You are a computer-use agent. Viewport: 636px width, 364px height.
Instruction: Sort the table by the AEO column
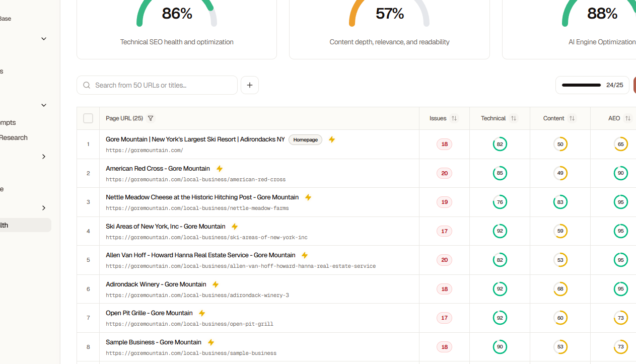(628, 118)
